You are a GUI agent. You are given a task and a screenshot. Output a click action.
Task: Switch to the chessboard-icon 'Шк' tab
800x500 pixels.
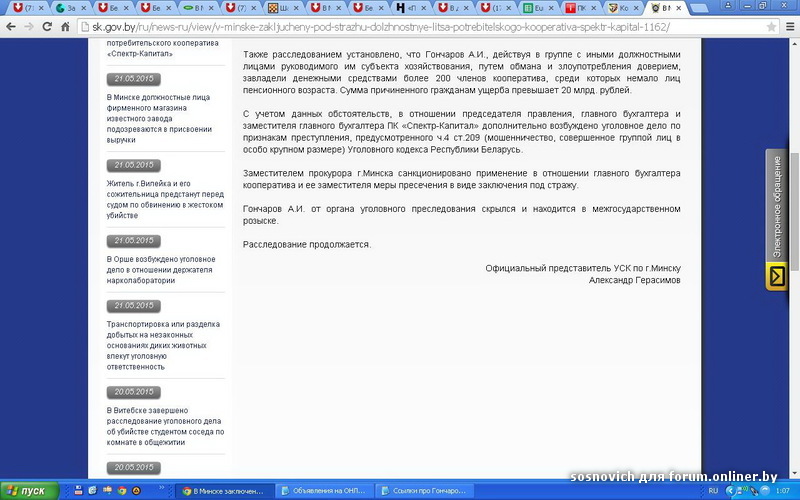[284, 8]
